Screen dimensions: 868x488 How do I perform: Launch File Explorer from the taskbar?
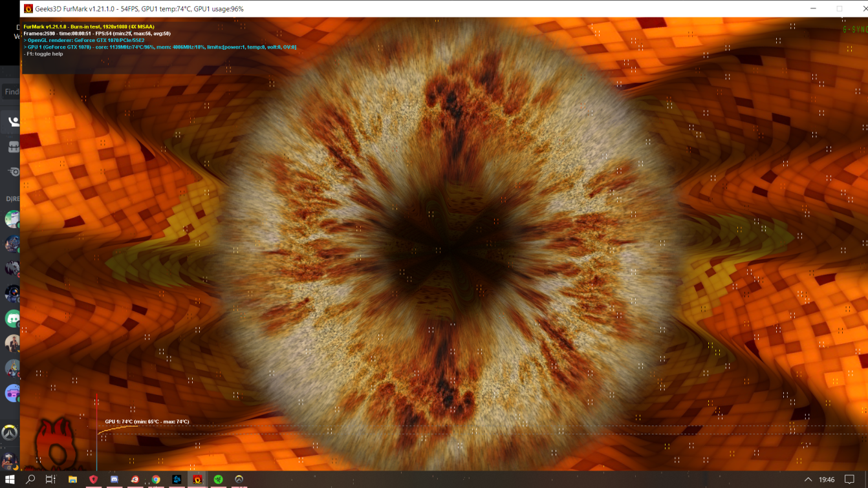72,480
